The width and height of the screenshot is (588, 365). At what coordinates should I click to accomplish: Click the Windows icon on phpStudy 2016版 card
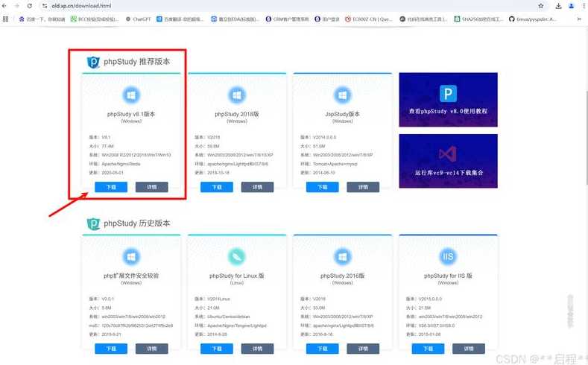coord(342,257)
